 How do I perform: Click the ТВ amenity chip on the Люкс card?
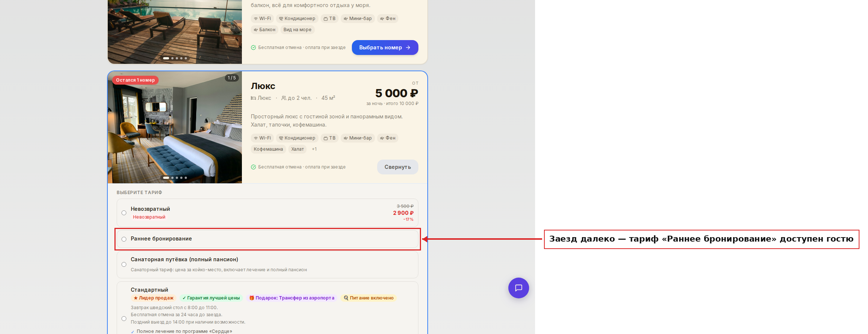click(x=330, y=138)
